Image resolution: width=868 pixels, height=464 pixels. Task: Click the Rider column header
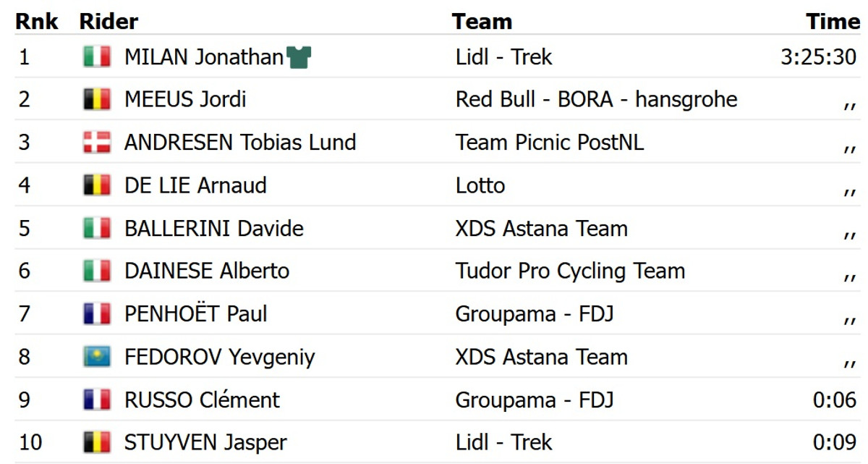click(109, 22)
